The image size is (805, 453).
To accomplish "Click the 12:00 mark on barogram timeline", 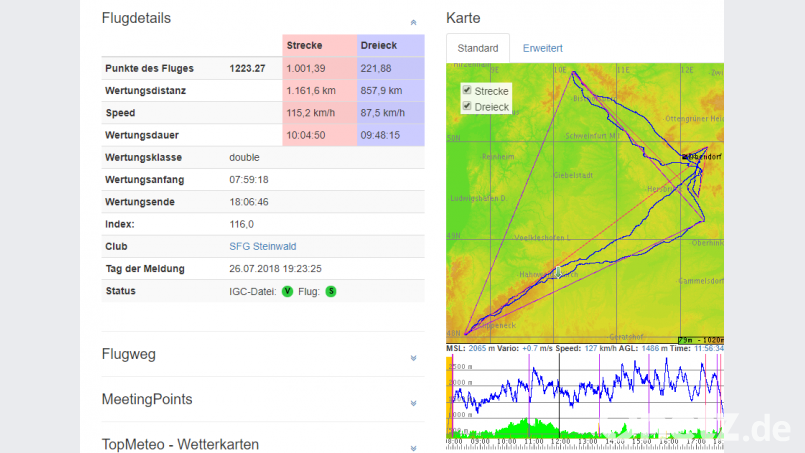I will coord(562,440).
